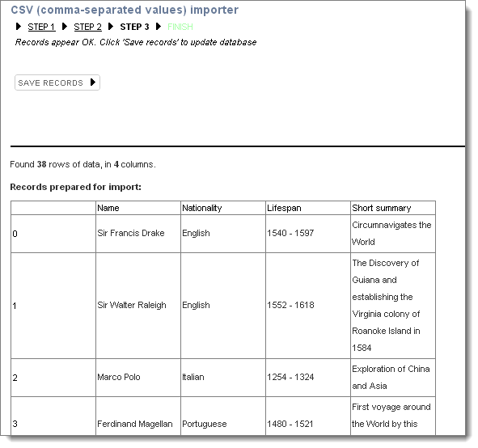Go back to Step 1 link
The width and height of the screenshot is (478, 448).
(41, 27)
